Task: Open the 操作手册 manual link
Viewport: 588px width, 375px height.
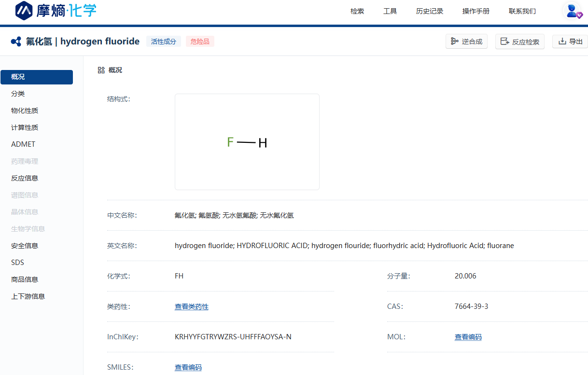Action: pyautogui.click(x=476, y=11)
